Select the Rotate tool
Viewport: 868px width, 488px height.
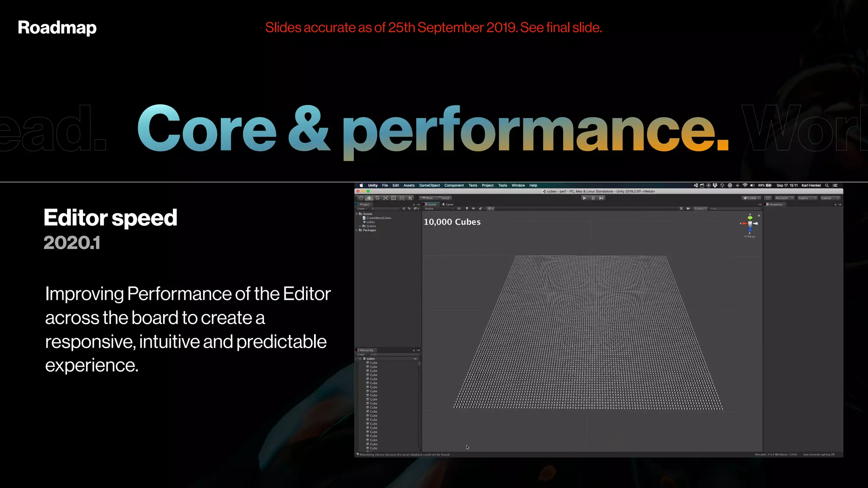click(377, 198)
